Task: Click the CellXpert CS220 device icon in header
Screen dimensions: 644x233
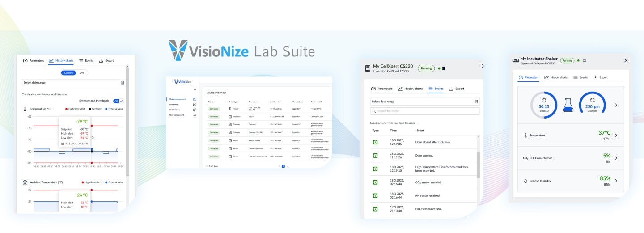Action: click(368, 68)
